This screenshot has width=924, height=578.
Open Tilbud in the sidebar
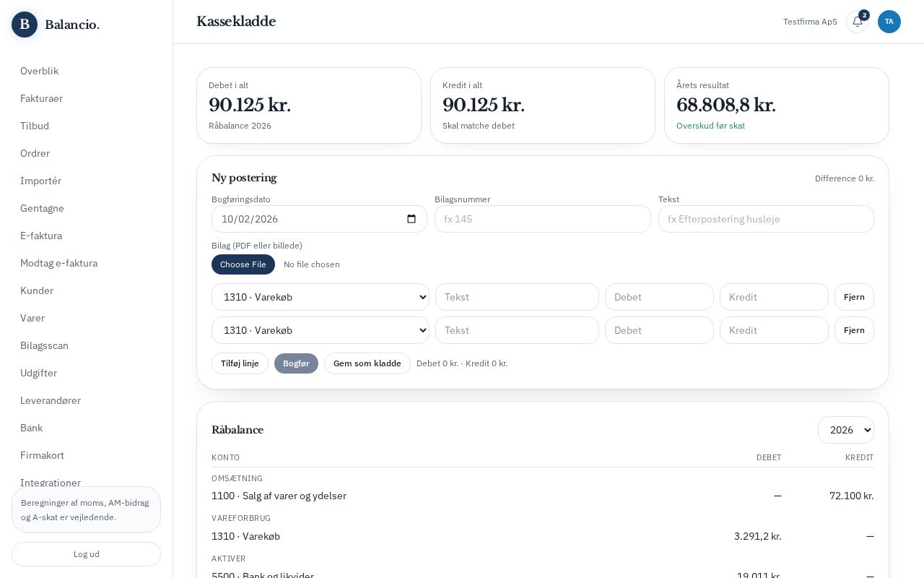tap(87, 126)
